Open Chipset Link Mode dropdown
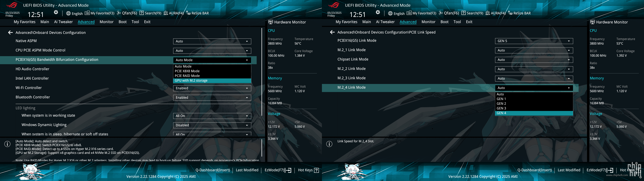This screenshot has width=644, height=181. (534, 60)
